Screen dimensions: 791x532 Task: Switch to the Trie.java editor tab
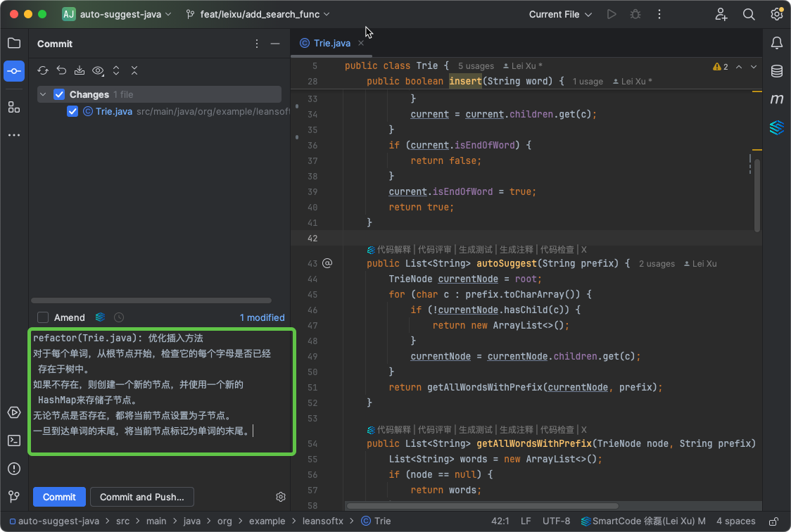pyautogui.click(x=331, y=44)
